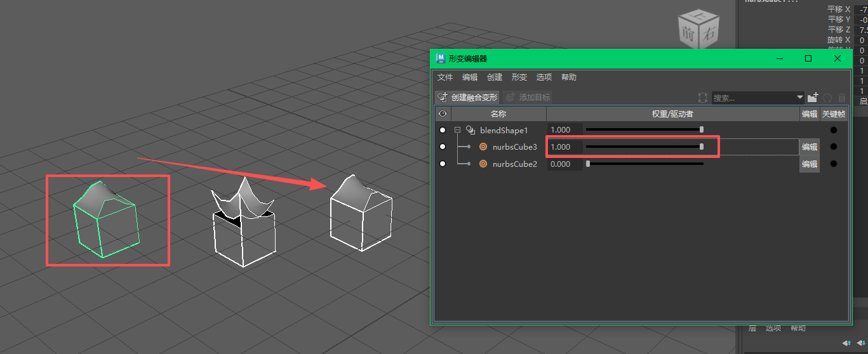
Task: Open the 帮助 menu in Shape Editor
Action: tap(569, 77)
